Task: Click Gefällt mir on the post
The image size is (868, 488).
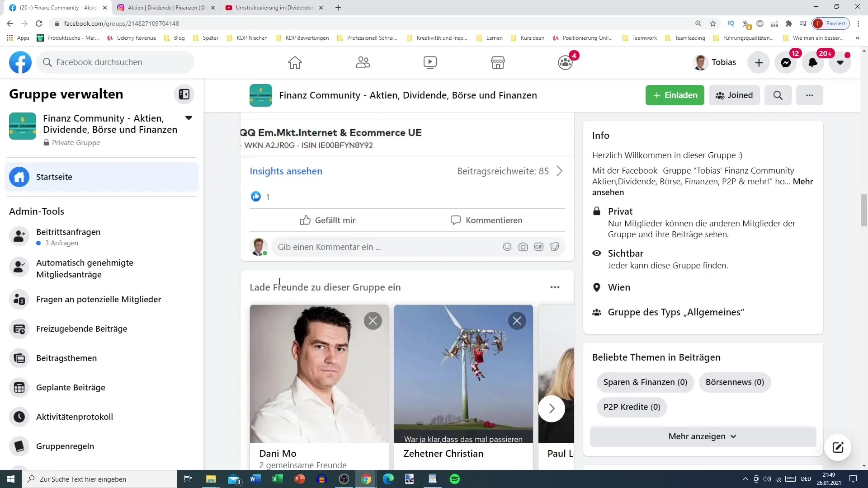Action: [328, 220]
